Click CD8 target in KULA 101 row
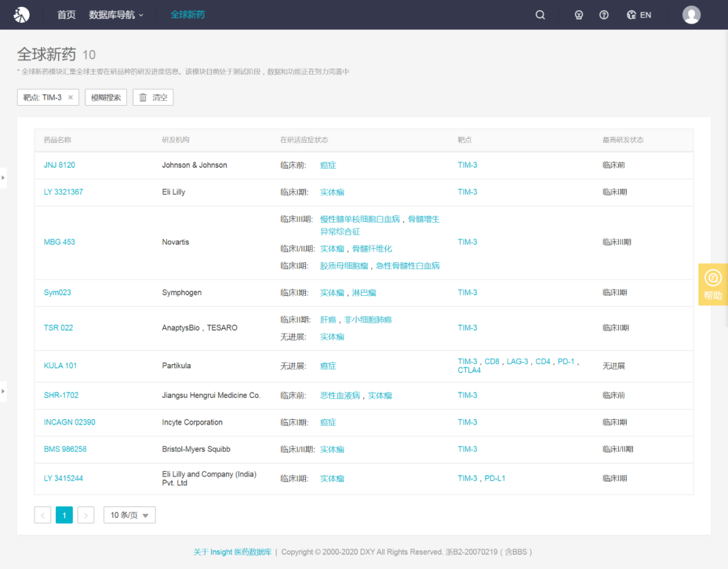The image size is (728, 569). click(x=491, y=362)
